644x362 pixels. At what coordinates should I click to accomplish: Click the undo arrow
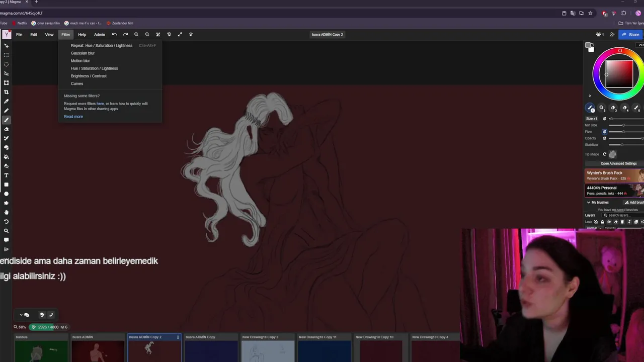tap(114, 35)
